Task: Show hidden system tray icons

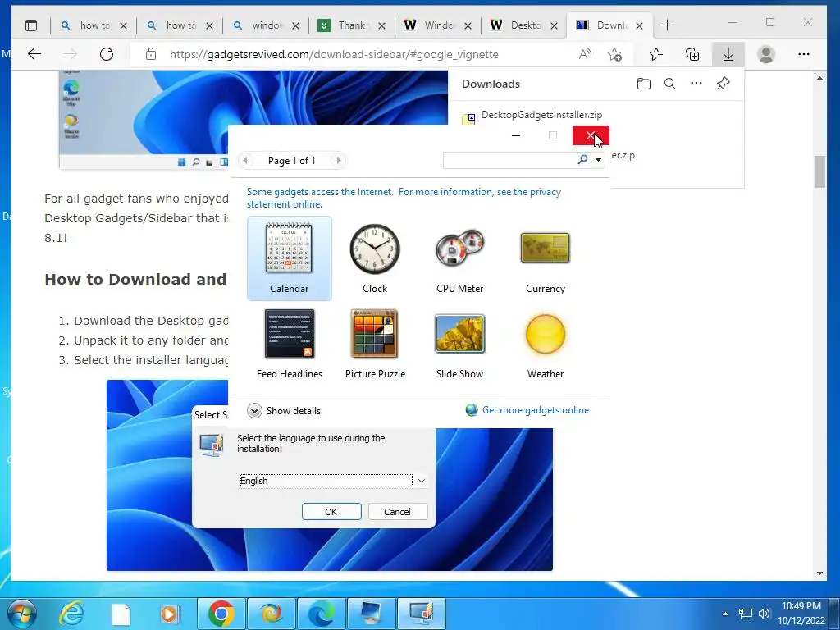Action: (725, 614)
